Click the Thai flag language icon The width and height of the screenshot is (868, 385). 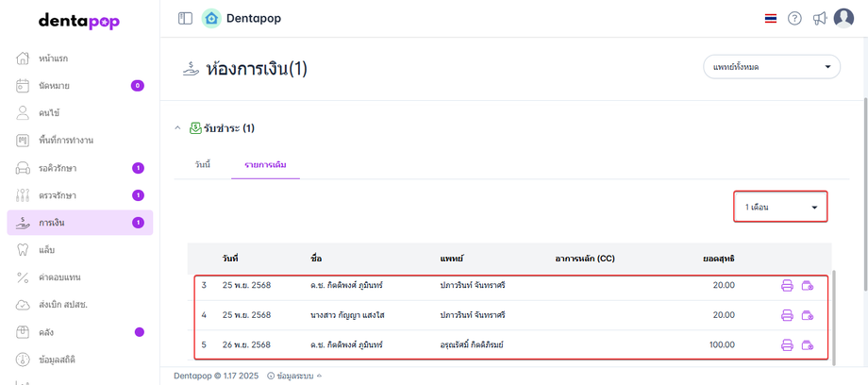click(x=771, y=18)
